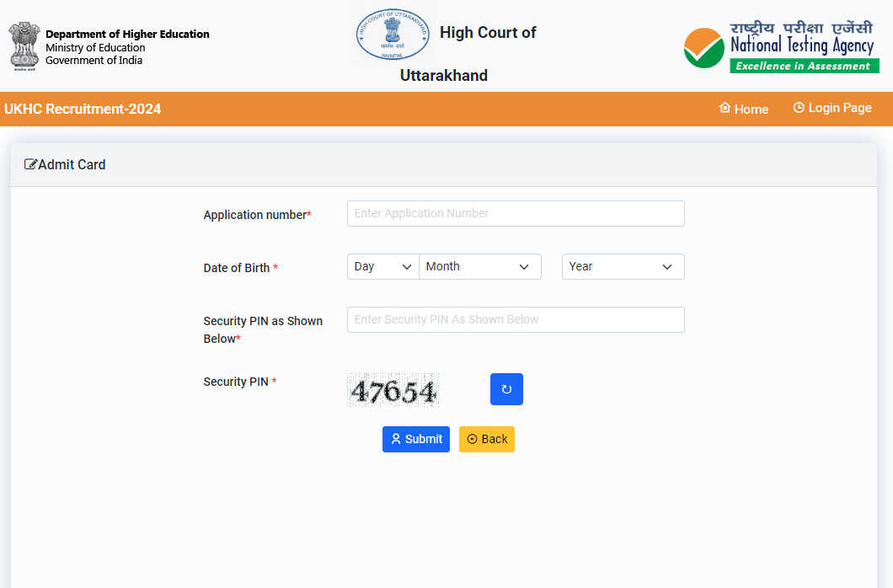Click the yellow Back button
This screenshot has width=893, height=588.
[x=486, y=439]
